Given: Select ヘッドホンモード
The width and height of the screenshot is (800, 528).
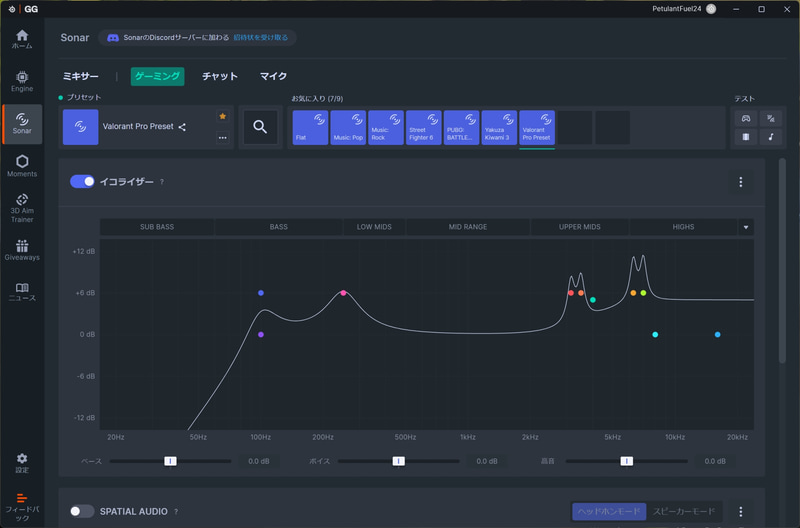Looking at the screenshot, I should [609, 511].
